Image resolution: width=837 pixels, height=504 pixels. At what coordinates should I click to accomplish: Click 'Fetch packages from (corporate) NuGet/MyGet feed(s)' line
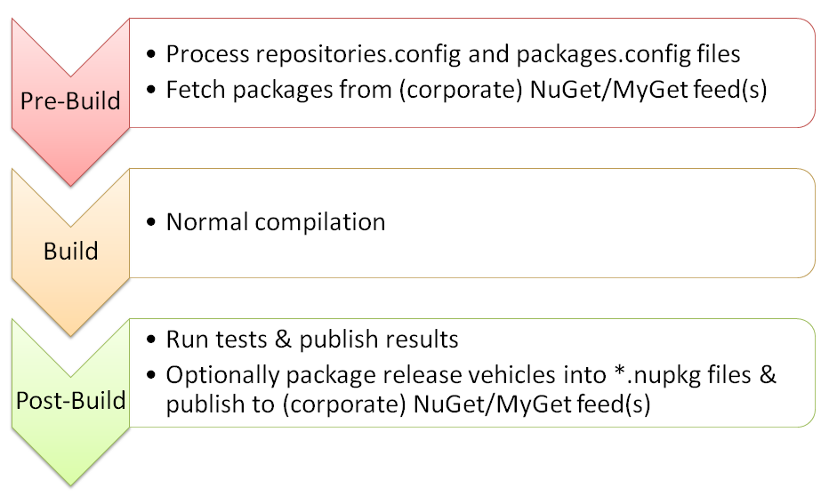point(466,90)
